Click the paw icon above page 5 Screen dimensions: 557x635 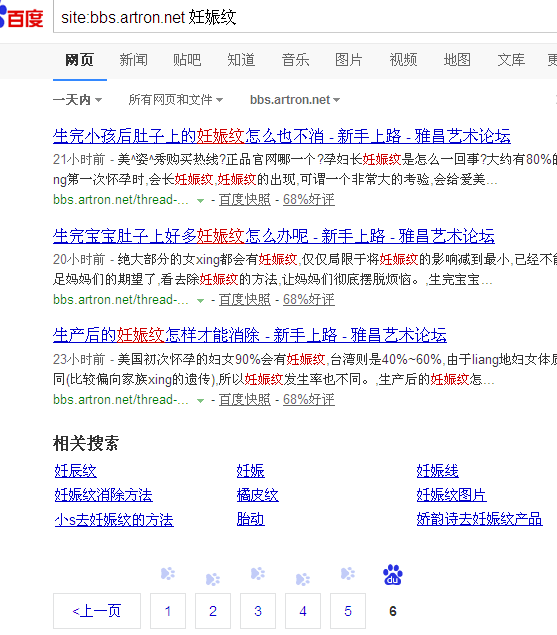tap(348, 573)
